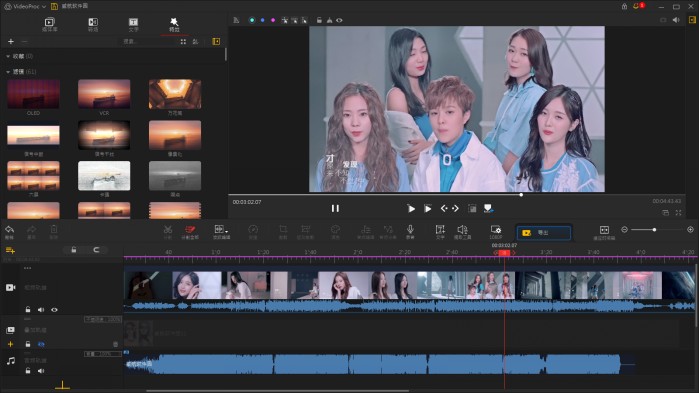699x393 pixels.
Task: Toggle the timeline magnet snapping icon
Action: 96,250
